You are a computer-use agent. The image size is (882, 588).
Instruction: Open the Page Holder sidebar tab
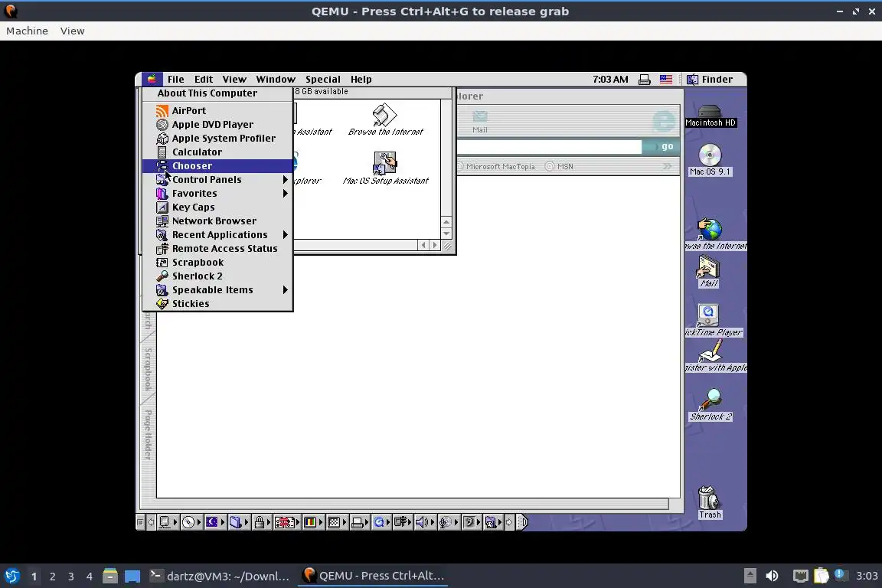pos(148,434)
